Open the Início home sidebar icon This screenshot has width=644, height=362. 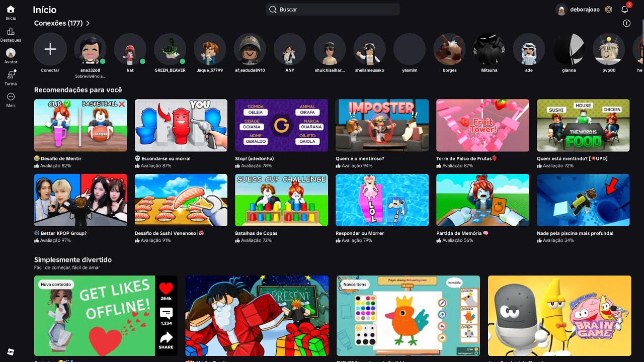coord(11,10)
